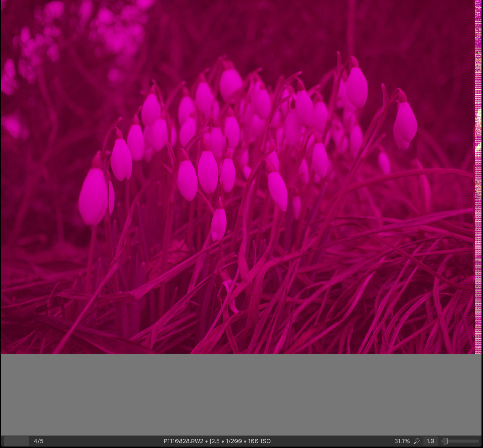Click the 4/5 image counter
The width and height of the screenshot is (483, 448).
[38, 441]
